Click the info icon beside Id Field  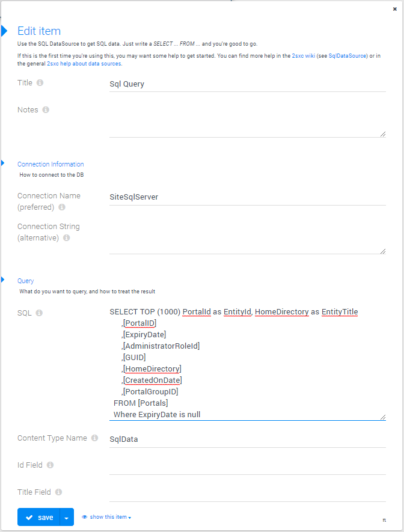(50, 465)
